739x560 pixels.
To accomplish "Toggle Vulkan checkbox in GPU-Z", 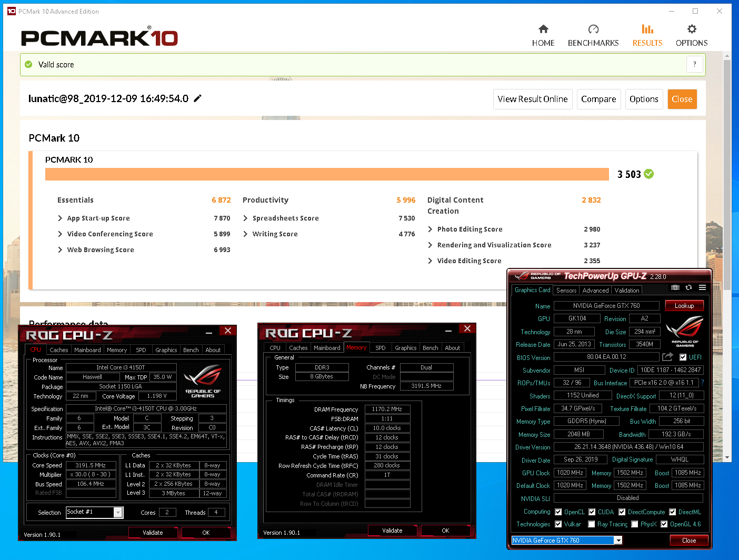I will pyautogui.click(x=558, y=524).
